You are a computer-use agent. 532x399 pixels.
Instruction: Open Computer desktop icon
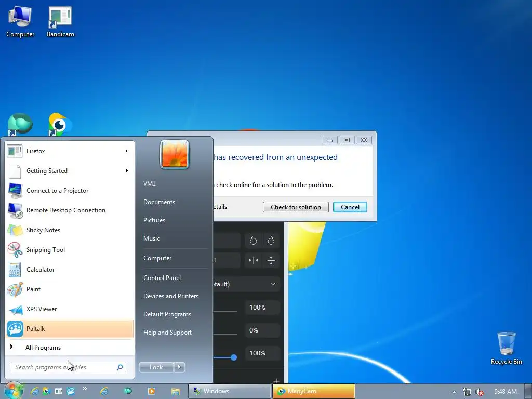click(20, 22)
